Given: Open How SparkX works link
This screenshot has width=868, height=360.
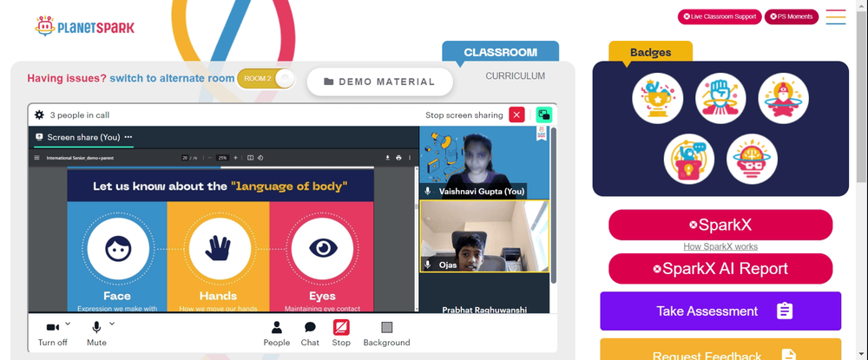Looking at the screenshot, I should click(720, 246).
